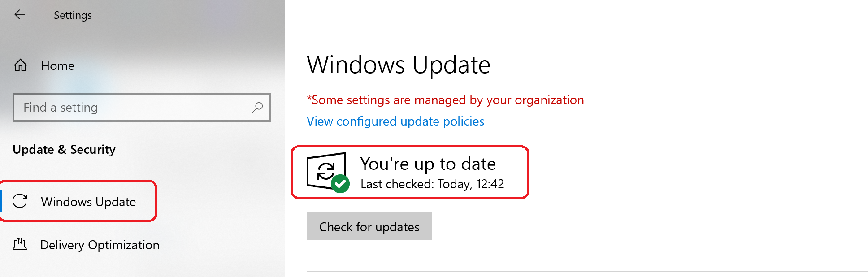Go back using the arrow icon
This screenshot has height=277, width=868.
coord(20,15)
